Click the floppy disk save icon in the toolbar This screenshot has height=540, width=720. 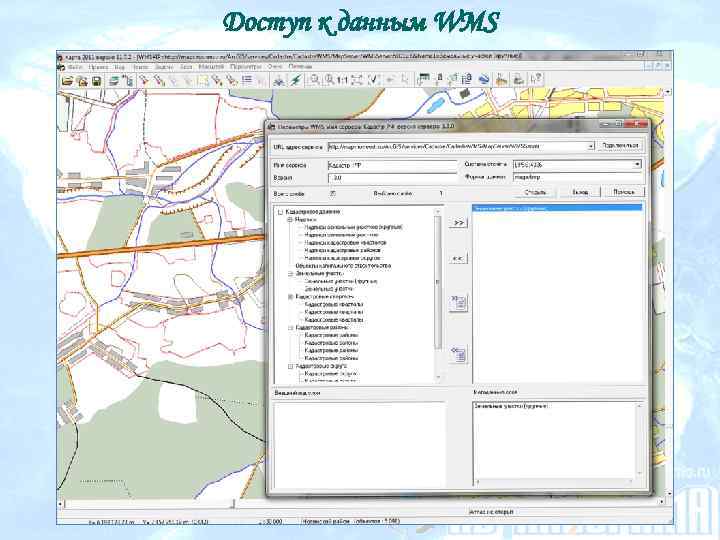coord(97,81)
